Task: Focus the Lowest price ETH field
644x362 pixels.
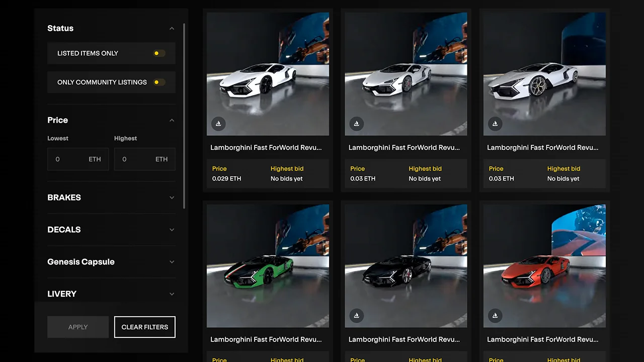Action: click(78, 159)
